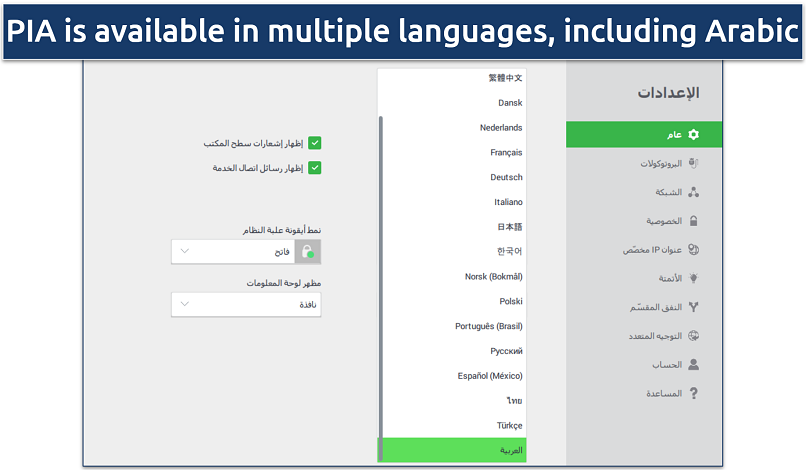
Task: Select Français from the language list
Action: [x=506, y=153]
